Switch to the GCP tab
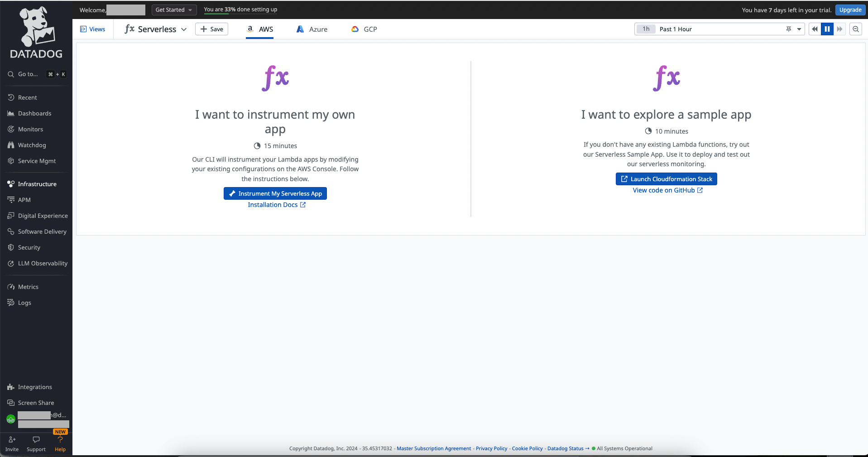 click(364, 29)
